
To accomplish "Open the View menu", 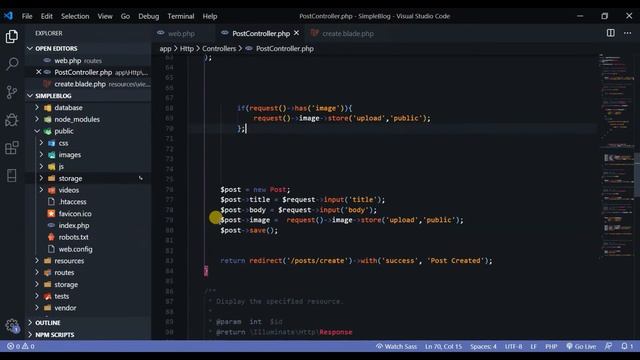I will pos(105,16).
